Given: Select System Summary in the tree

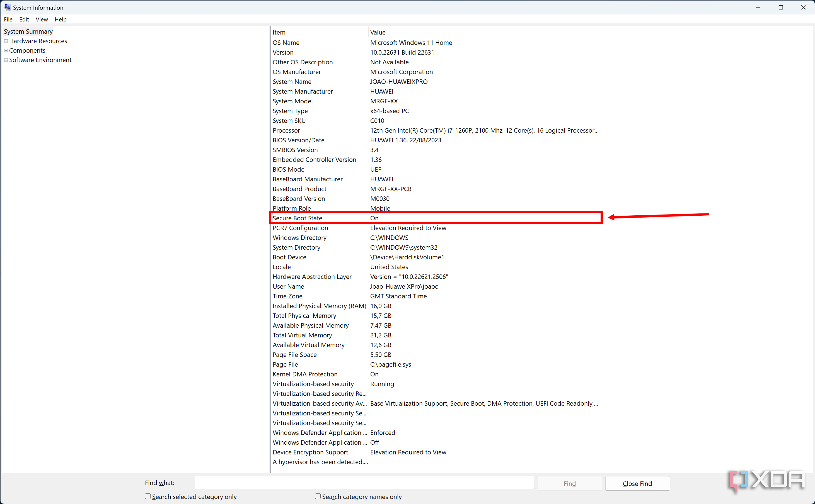Looking at the screenshot, I should coord(28,31).
